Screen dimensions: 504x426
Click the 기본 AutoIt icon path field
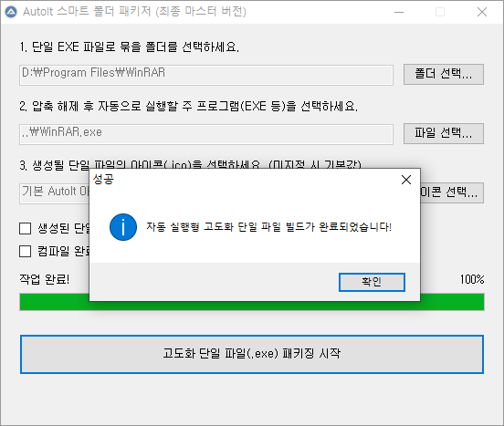pos(54,193)
